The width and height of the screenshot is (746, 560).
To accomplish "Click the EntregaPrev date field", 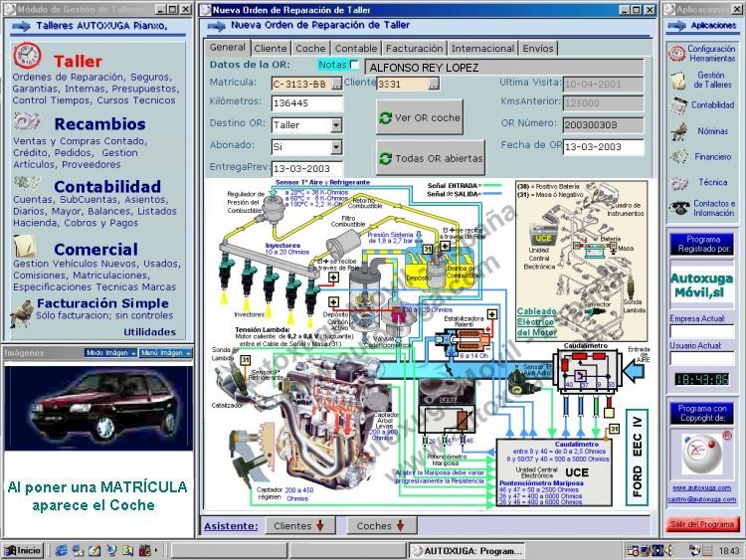I will [307, 168].
